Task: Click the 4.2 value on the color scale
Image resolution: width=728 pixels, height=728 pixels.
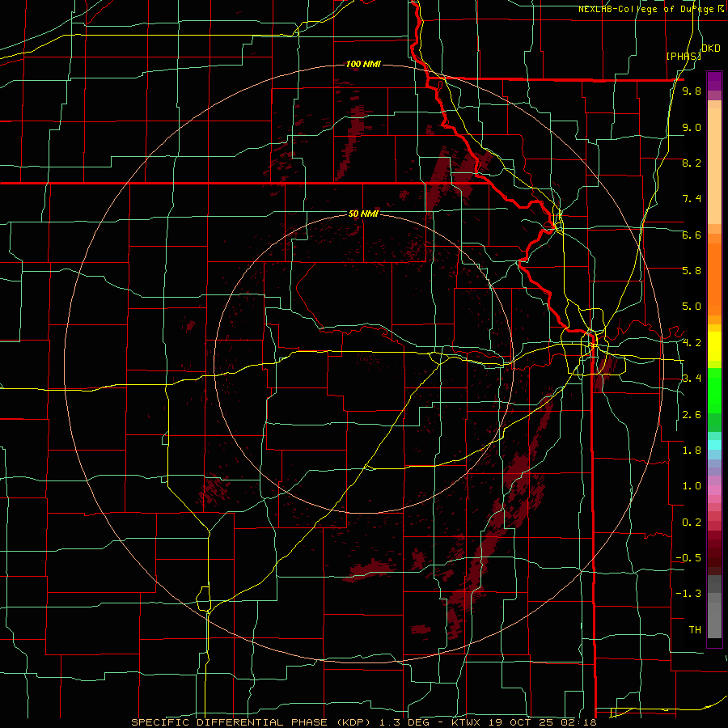Action: click(x=692, y=343)
